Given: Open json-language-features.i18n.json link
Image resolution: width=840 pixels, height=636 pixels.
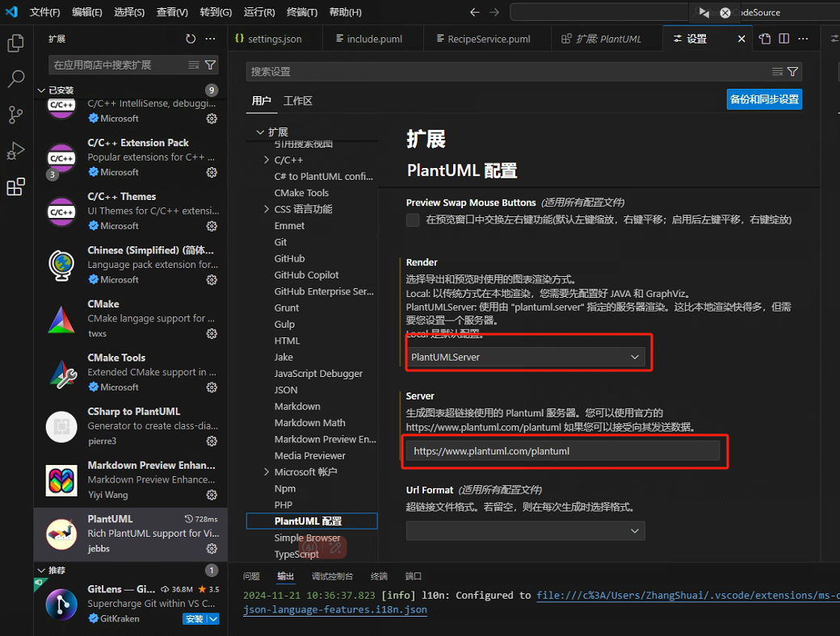Looking at the screenshot, I should [x=335, y=609].
